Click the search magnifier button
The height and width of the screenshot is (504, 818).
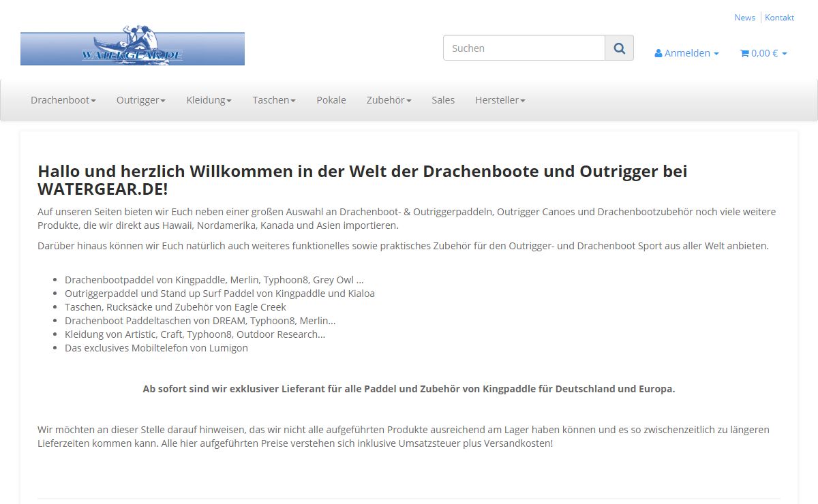coord(619,48)
